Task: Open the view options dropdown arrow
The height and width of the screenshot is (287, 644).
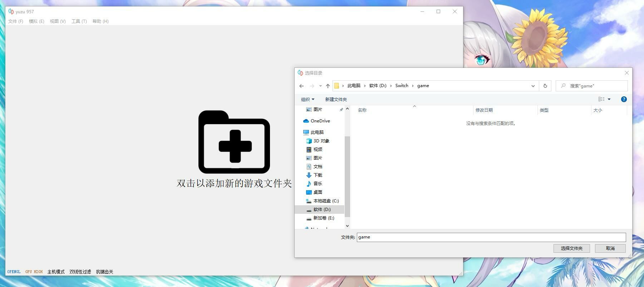Action: pos(609,100)
